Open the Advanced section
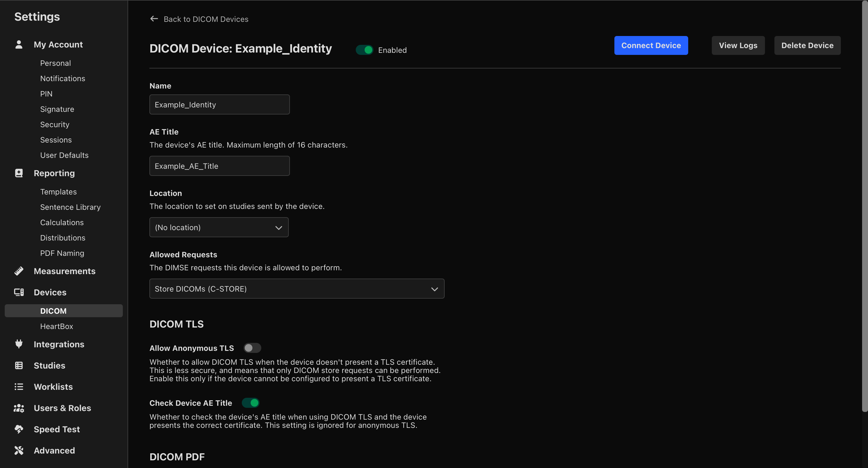 pyautogui.click(x=54, y=451)
